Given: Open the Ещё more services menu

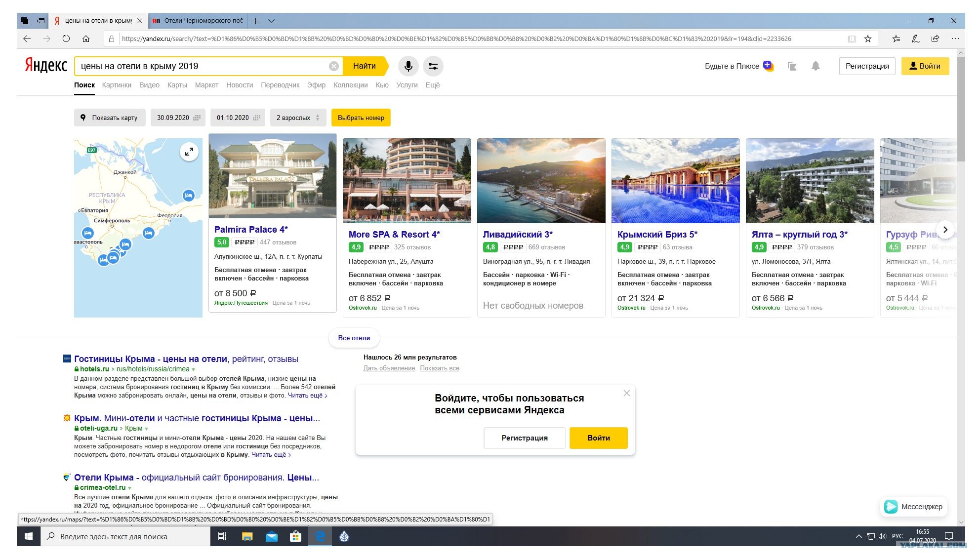Looking at the screenshot, I should click(x=433, y=85).
